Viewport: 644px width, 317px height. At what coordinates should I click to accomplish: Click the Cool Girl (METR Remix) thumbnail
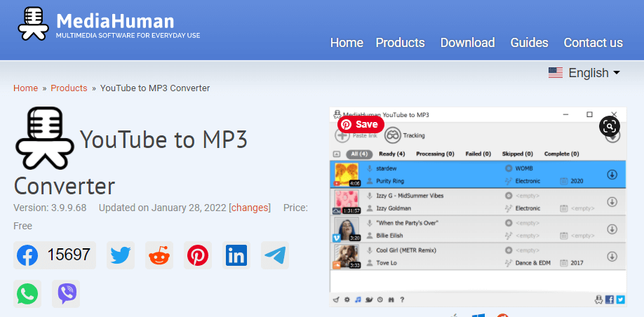(x=347, y=257)
